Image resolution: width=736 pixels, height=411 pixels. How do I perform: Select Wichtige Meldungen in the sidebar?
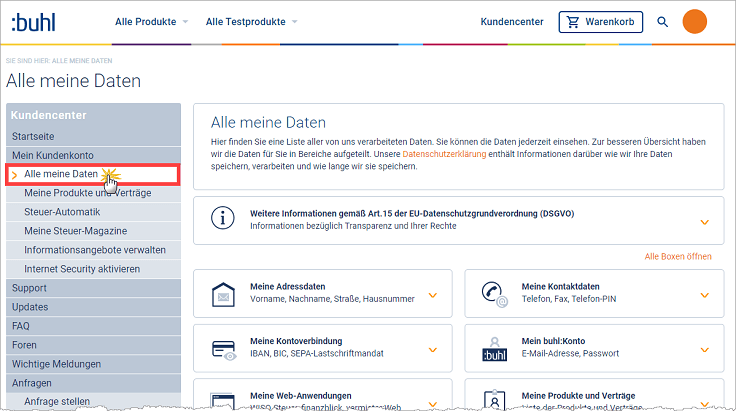(x=93, y=364)
